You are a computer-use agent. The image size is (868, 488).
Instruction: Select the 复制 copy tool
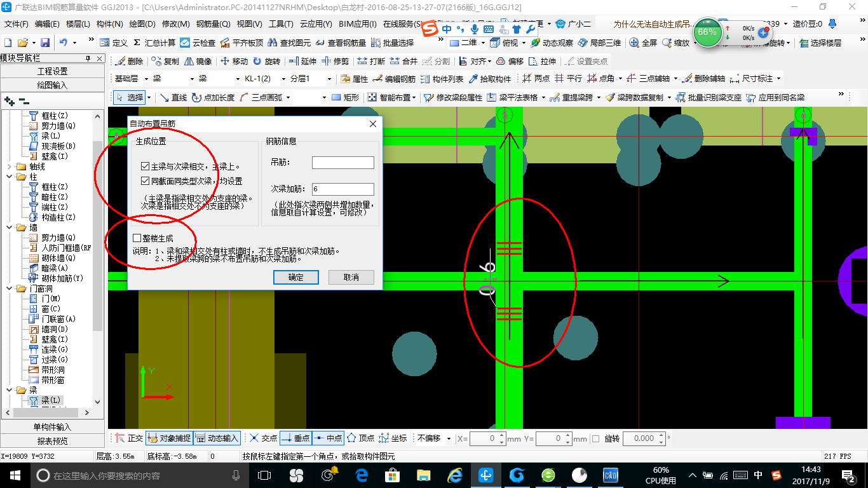point(165,62)
